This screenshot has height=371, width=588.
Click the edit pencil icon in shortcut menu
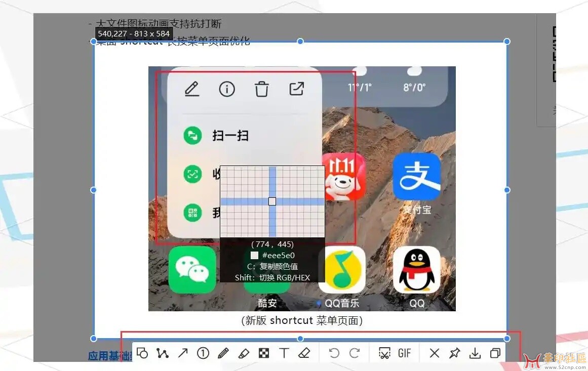click(192, 89)
